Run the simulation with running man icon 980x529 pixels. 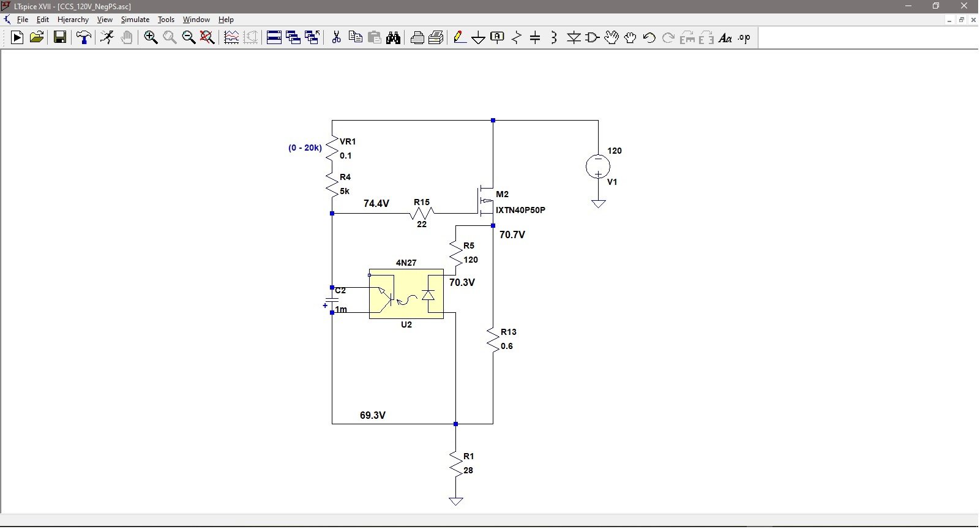click(107, 38)
